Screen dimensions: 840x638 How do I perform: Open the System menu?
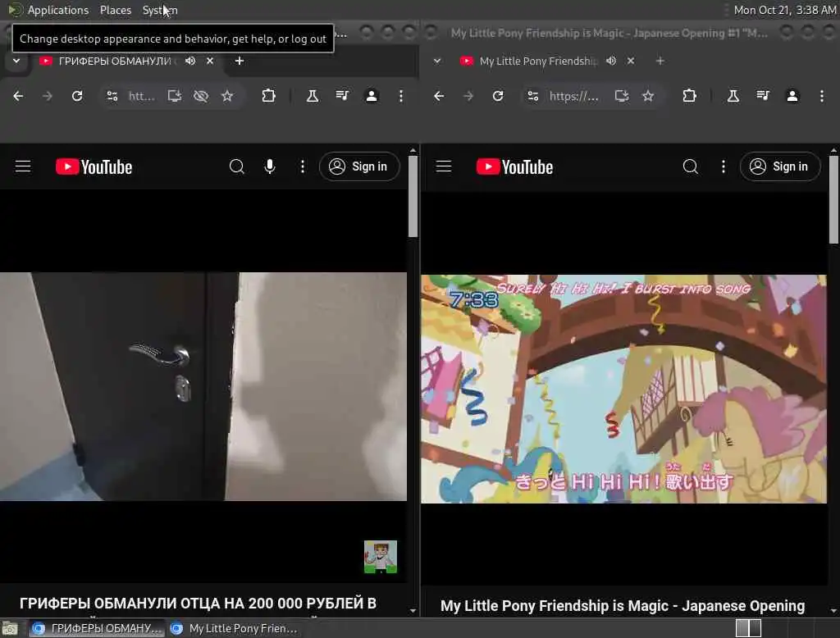160,10
